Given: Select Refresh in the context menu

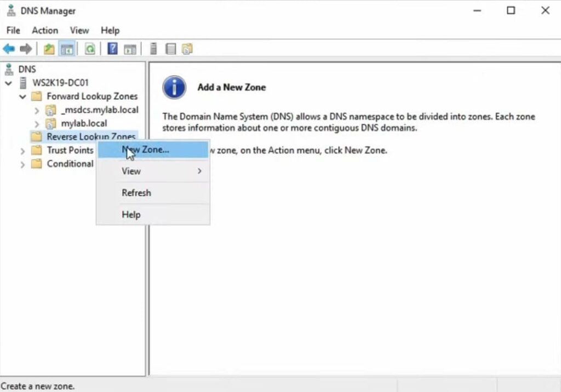Looking at the screenshot, I should coord(136,193).
